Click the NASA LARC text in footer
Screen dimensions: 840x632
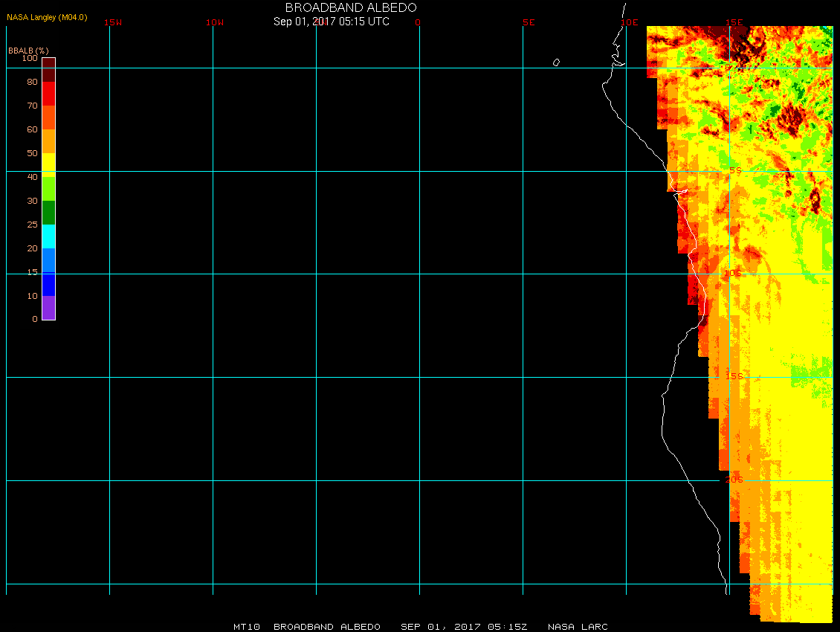click(578, 627)
